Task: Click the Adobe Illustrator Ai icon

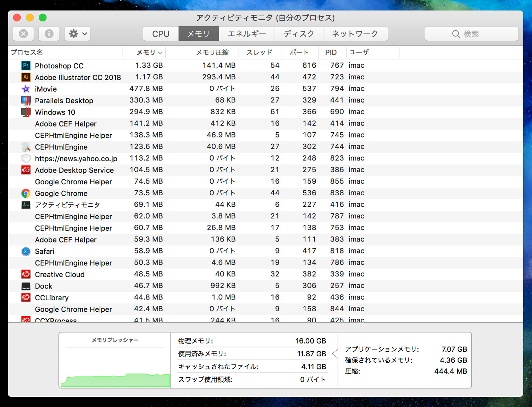Action: coord(26,77)
